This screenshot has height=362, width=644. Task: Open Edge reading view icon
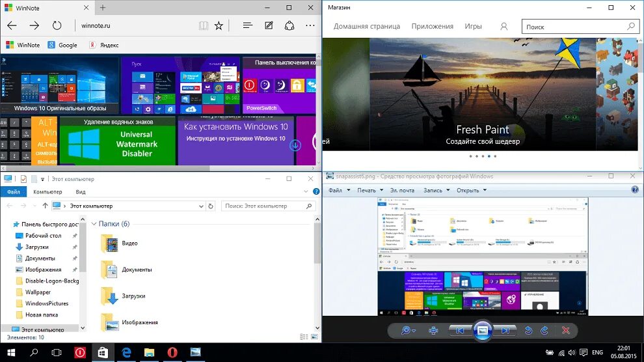(204, 26)
